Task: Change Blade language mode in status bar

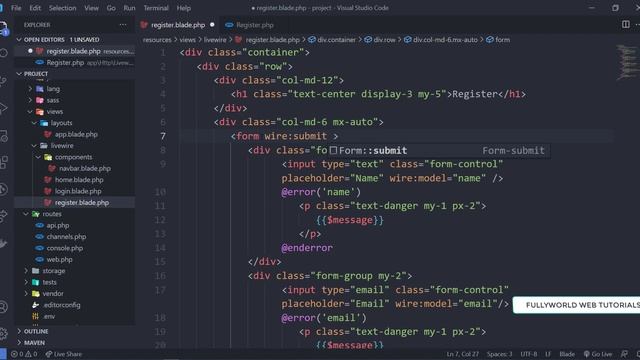Action: 567,354
